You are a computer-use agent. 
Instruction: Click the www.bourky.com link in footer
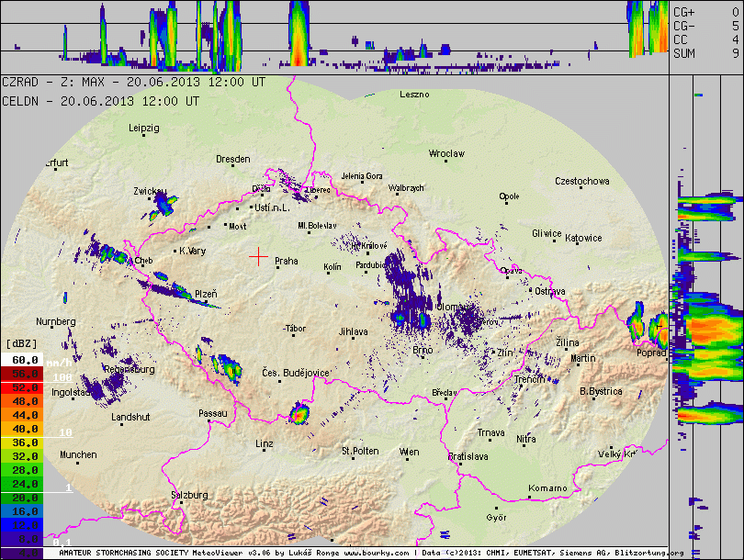(376, 554)
